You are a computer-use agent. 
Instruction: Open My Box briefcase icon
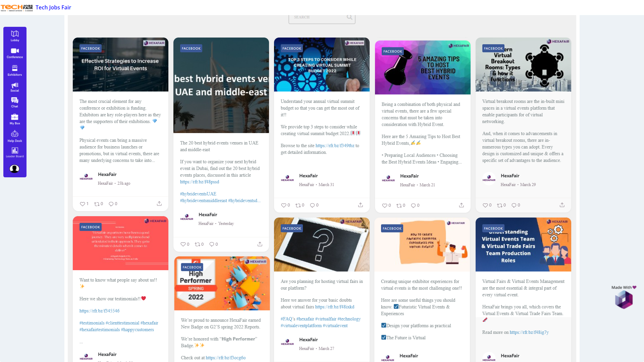click(x=15, y=119)
